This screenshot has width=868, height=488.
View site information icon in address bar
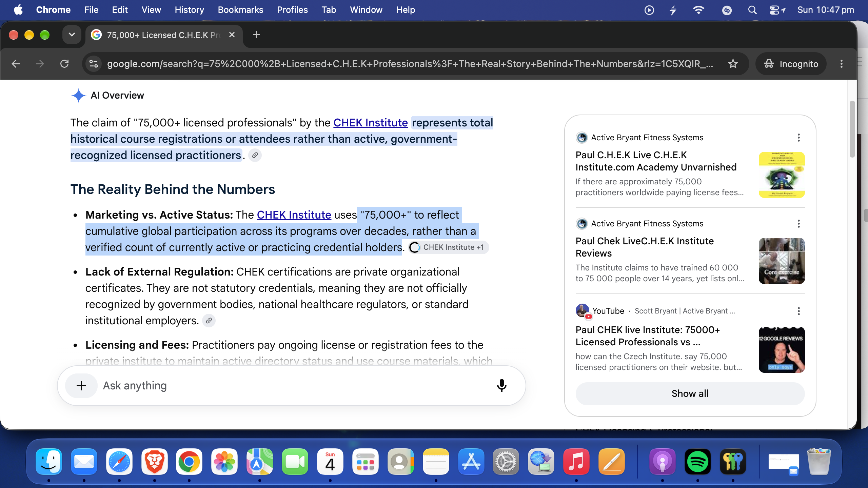pyautogui.click(x=94, y=64)
